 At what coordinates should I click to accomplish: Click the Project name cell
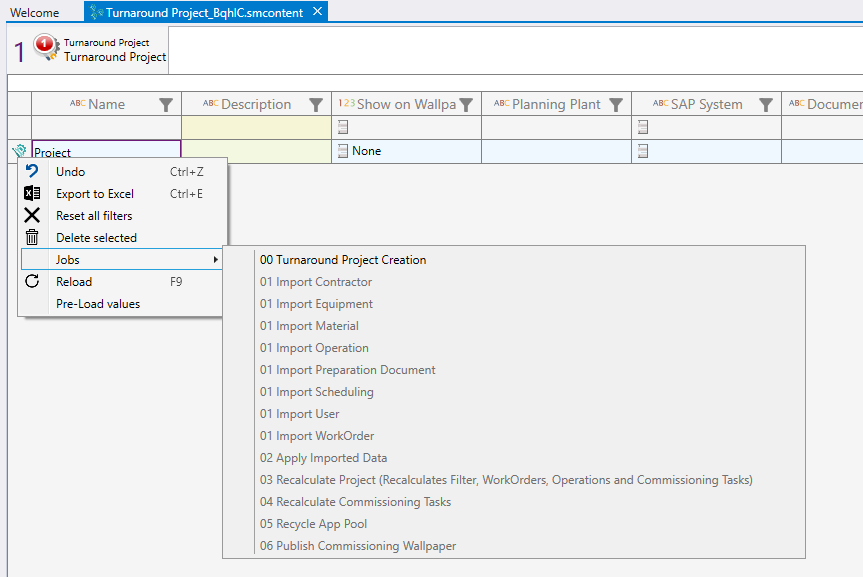(x=105, y=152)
